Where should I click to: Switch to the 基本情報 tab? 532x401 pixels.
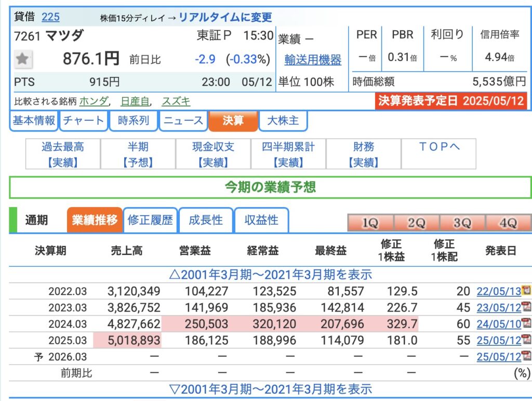coord(34,121)
